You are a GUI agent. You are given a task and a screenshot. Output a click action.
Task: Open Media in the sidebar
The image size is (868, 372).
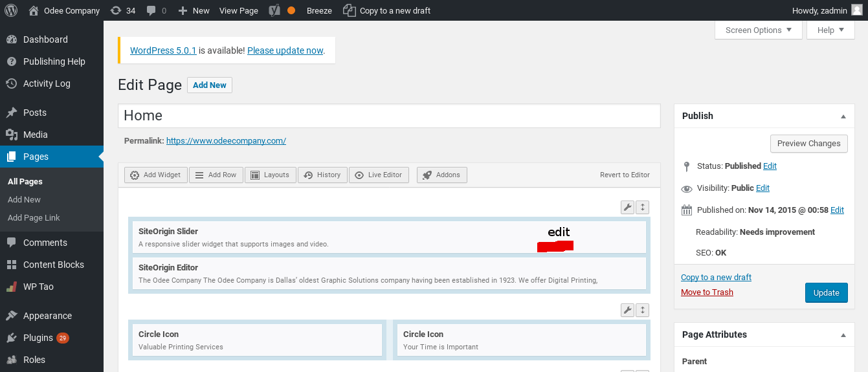point(52,135)
